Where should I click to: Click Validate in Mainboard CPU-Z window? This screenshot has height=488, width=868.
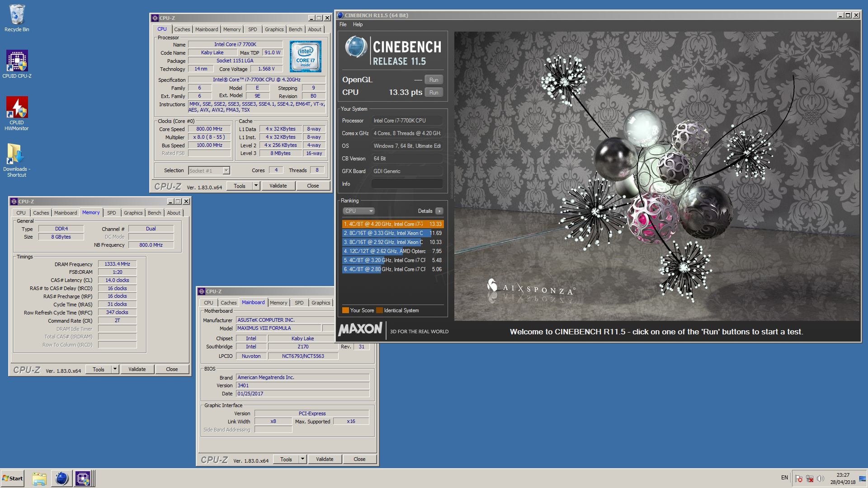coord(325,459)
